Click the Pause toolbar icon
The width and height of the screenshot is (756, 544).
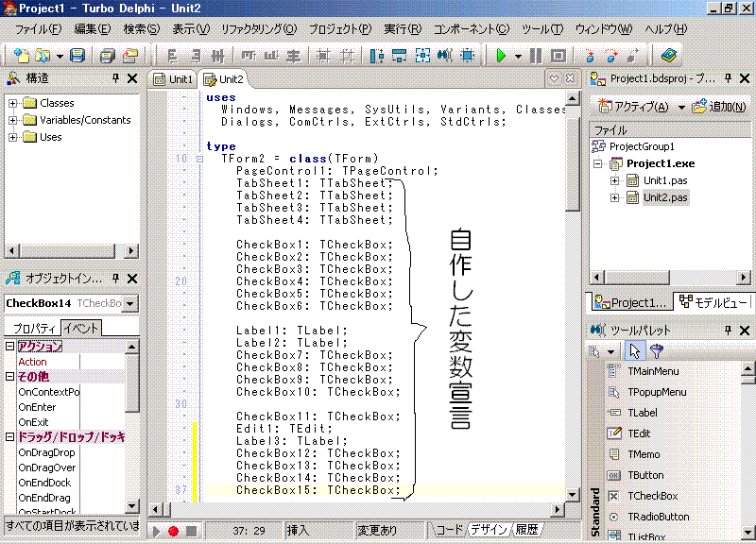coord(536,56)
